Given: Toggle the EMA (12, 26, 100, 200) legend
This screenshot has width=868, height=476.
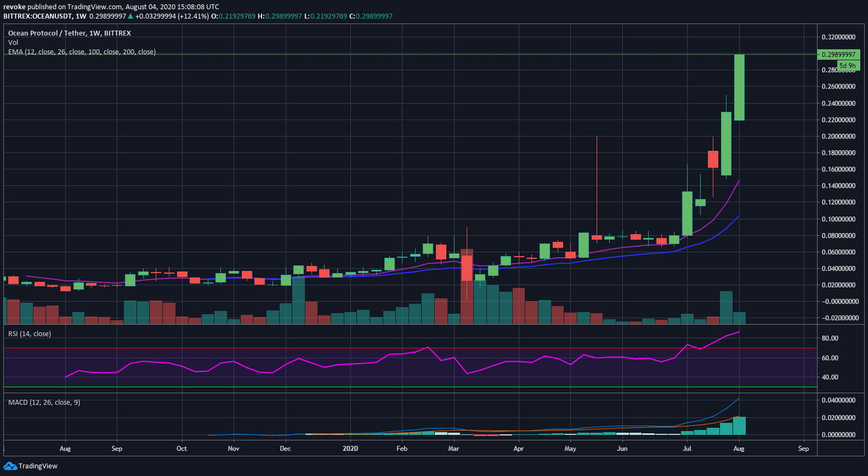Looking at the screenshot, I should coord(81,51).
